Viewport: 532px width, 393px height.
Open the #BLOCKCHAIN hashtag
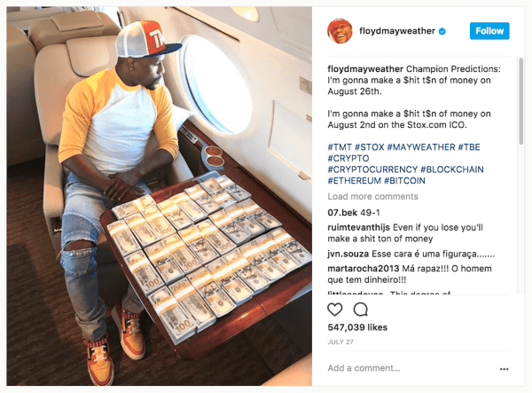click(452, 169)
